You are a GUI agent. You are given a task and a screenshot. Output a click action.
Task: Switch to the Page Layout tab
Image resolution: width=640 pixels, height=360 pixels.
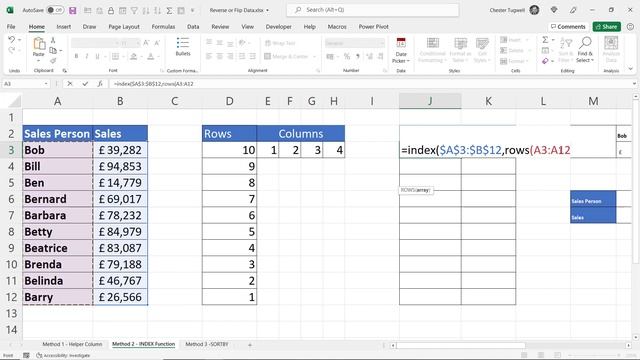click(x=124, y=27)
